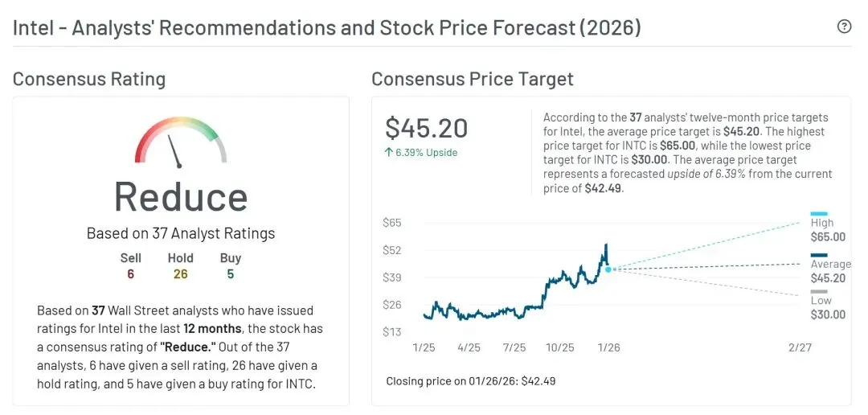The width and height of the screenshot is (868, 415).
Task: Click the $45.20 consensus price target
Action: (x=426, y=129)
